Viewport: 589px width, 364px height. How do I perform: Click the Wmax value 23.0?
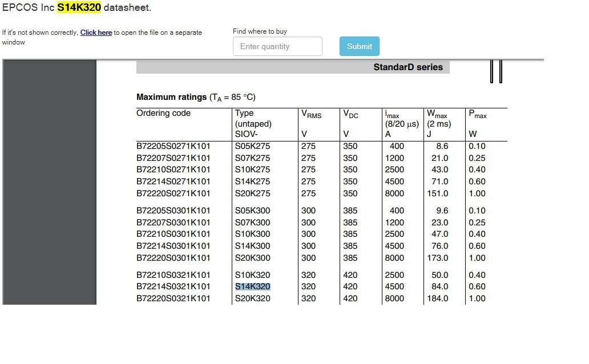point(440,223)
